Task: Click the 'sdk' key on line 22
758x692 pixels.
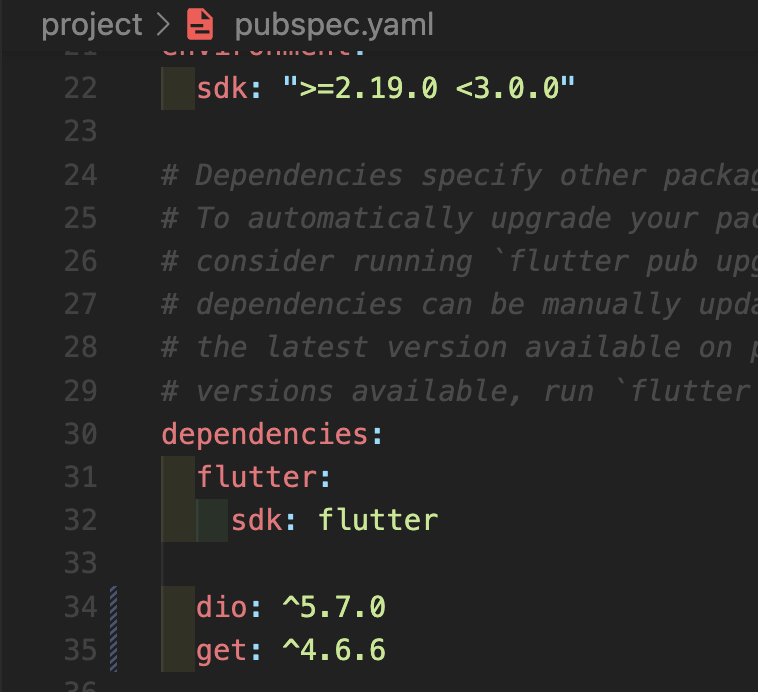Action: pyautogui.click(x=222, y=88)
